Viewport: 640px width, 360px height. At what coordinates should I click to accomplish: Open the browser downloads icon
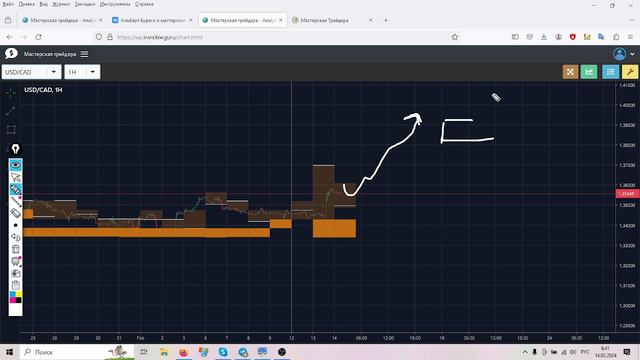coord(544,37)
